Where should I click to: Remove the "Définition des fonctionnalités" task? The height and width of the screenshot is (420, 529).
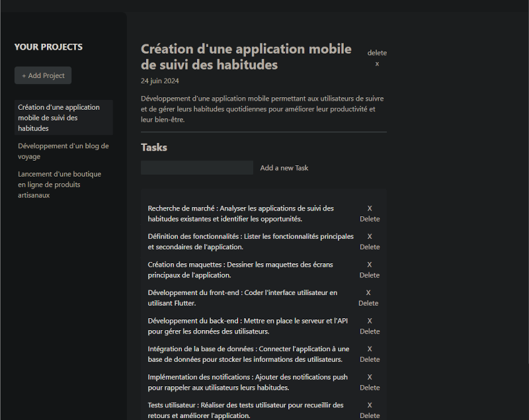[x=370, y=241]
